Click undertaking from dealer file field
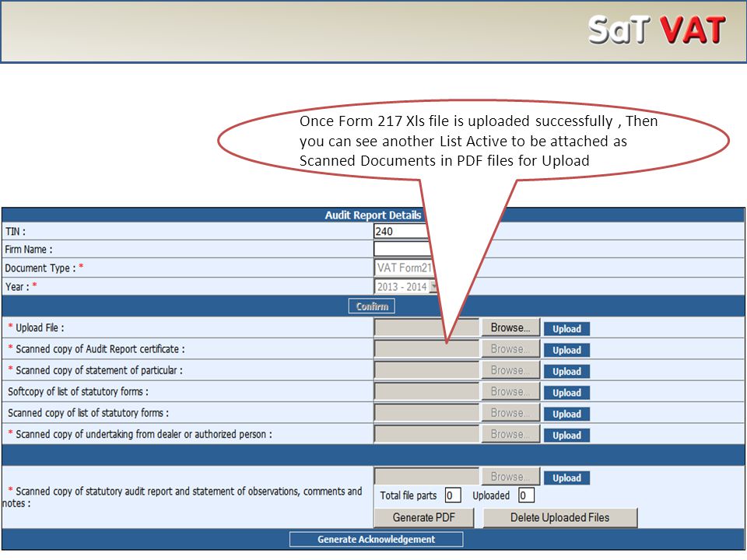This screenshot has width=747, height=560. click(x=426, y=434)
